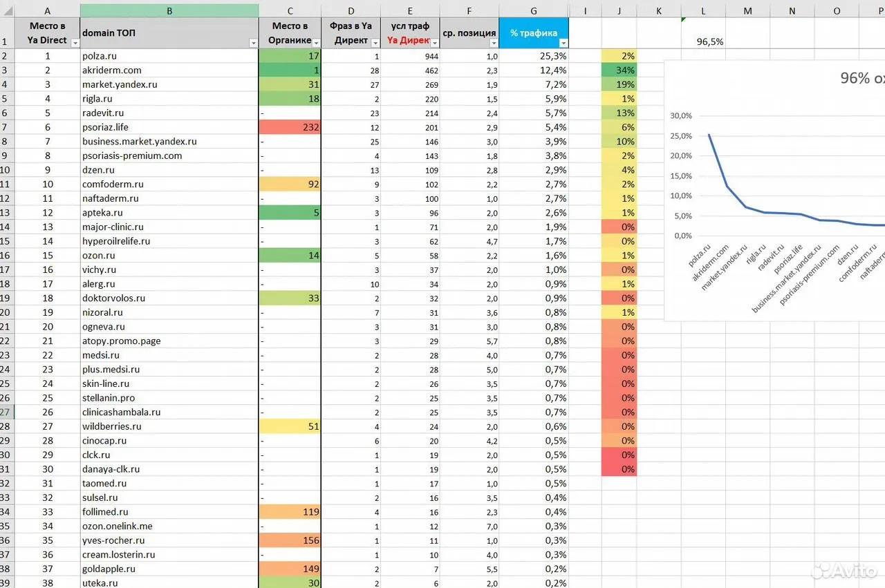Click traffic share cell '12,4%'
885x588 pixels.
533,70
